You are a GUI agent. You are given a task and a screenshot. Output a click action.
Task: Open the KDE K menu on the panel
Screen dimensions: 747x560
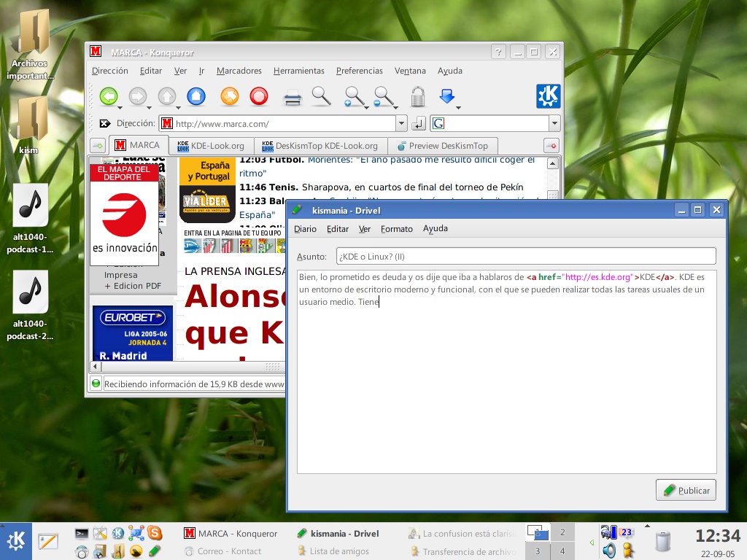16,541
